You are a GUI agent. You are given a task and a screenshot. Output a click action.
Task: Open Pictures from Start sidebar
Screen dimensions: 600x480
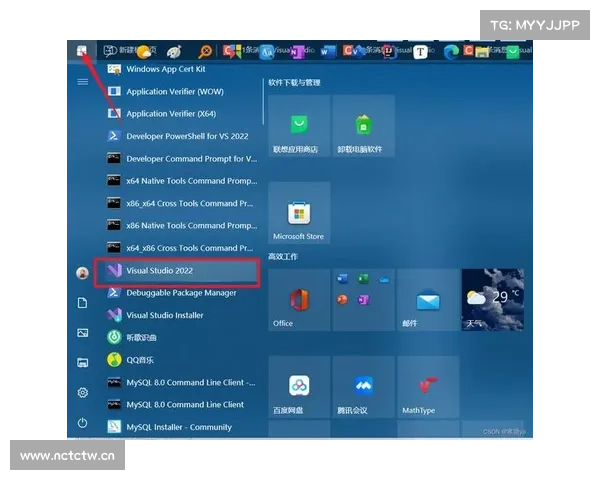(83, 333)
